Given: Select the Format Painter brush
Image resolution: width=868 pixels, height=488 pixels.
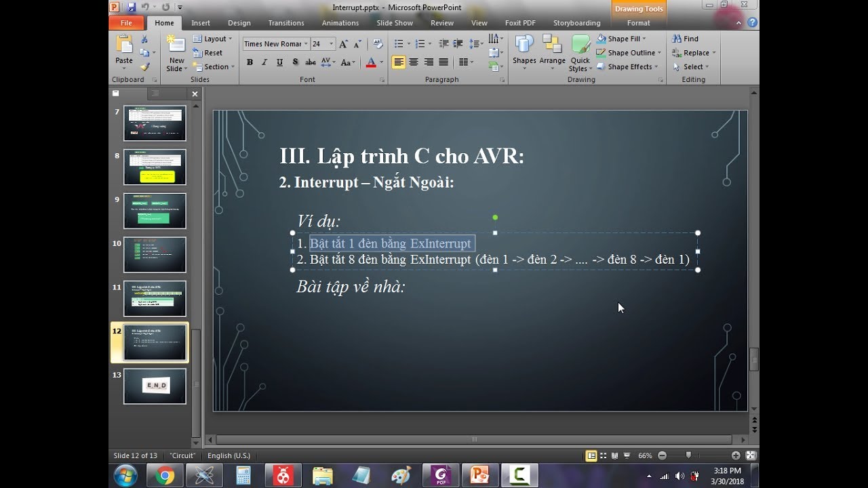Looking at the screenshot, I should tap(144, 67).
